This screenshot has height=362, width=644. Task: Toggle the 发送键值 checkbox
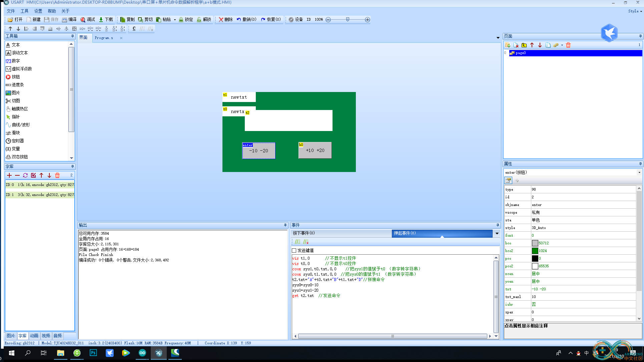coord(294,250)
